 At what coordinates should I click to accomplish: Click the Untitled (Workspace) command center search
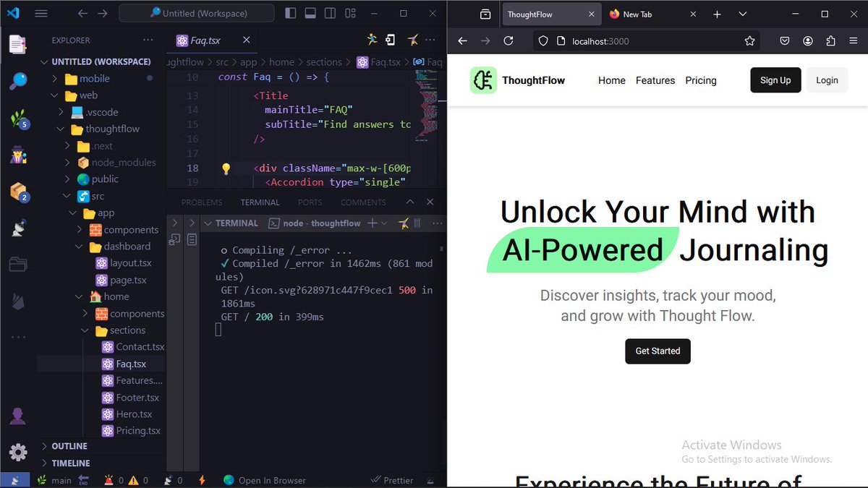click(x=197, y=13)
